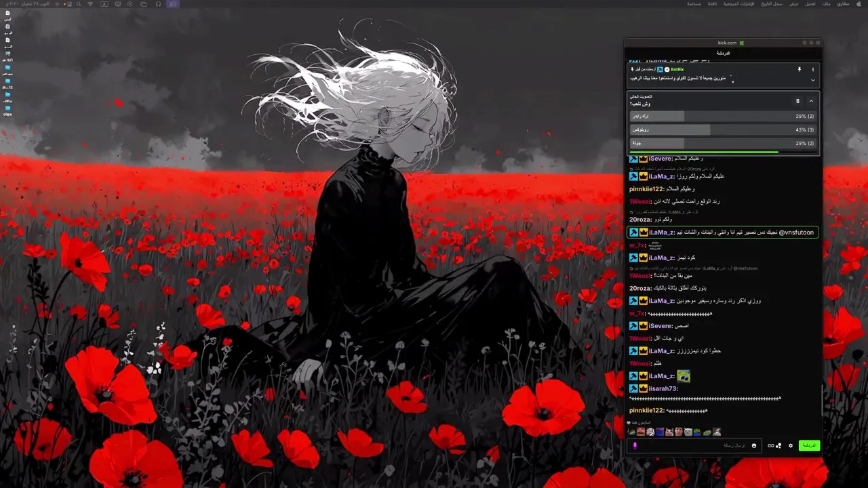Open the View (عرض) menu
This screenshot has height=488, width=868.
pyautogui.click(x=793, y=4)
